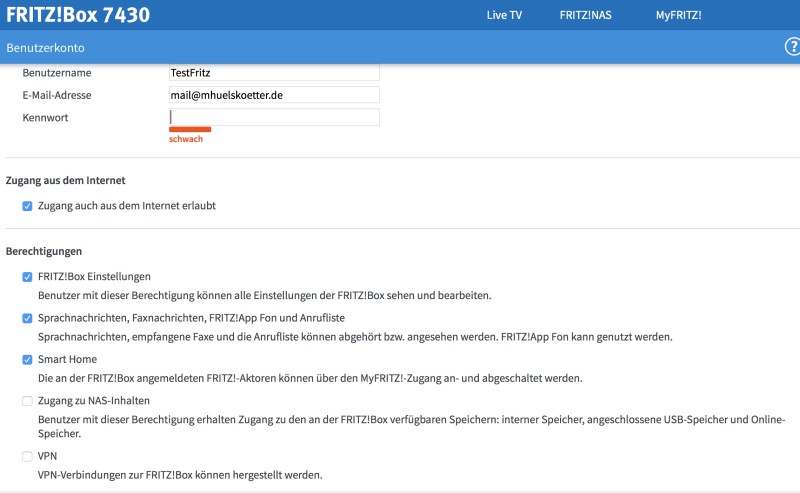Click the Kennwort label
Viewport: 800px width, 493px height.
pyautogui.click(x=45, y=118)
